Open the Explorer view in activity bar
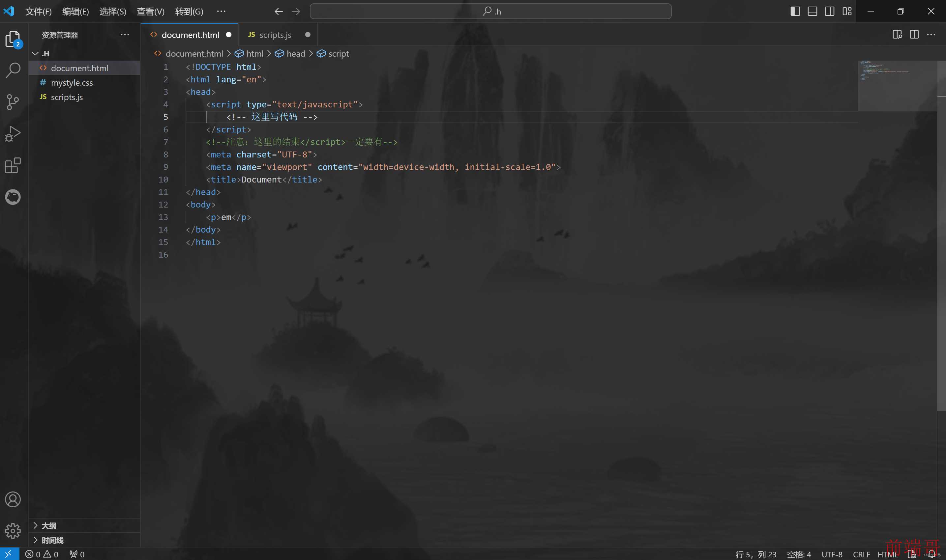 (13, 39)
